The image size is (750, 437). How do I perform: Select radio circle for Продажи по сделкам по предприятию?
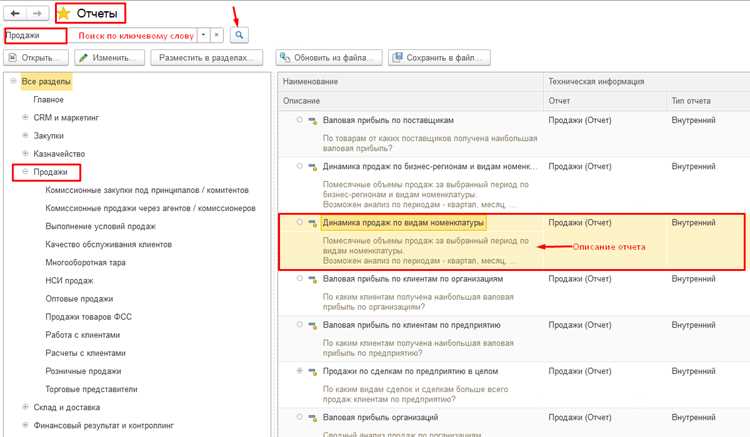tap(299, 371)
